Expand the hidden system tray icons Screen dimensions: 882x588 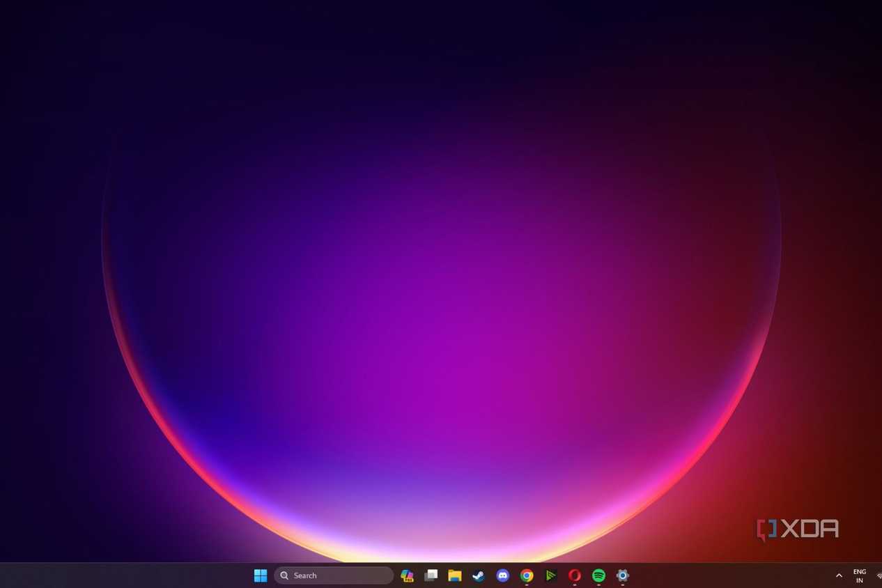point(839,575)
